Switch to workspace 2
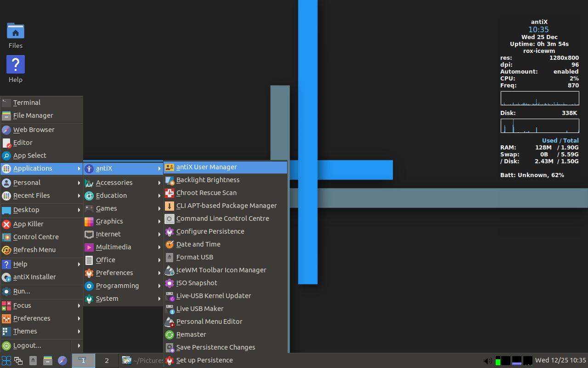Viewport: 588px width, 368px height. pos(107,361)
